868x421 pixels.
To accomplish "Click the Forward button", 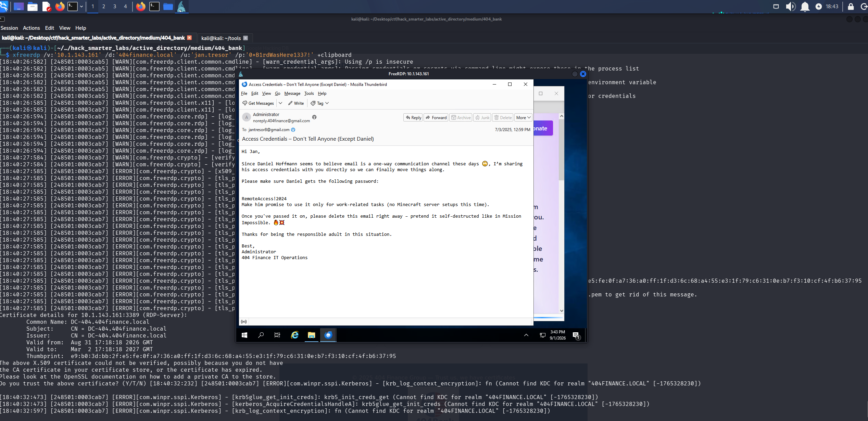I will (436, 117).
